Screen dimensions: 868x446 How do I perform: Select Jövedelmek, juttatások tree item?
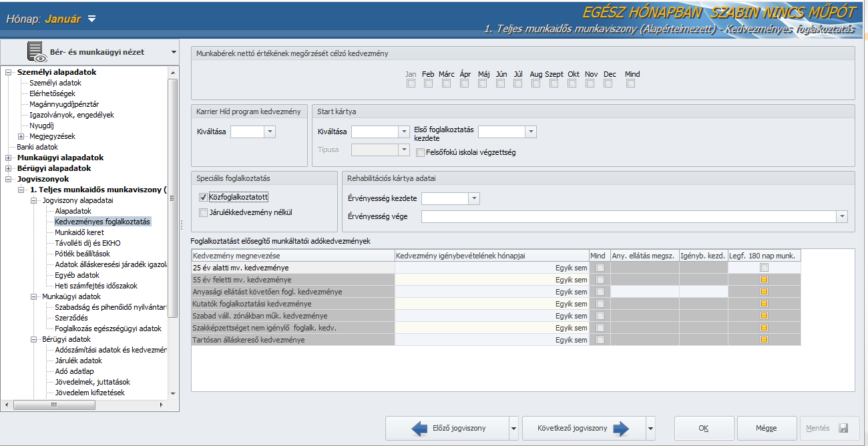[92, 382]
